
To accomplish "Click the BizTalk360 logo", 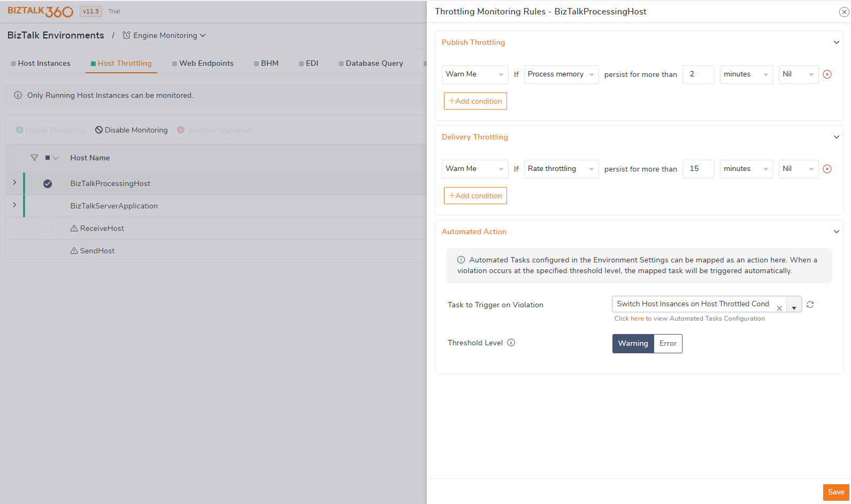I will tap(41, 11).
